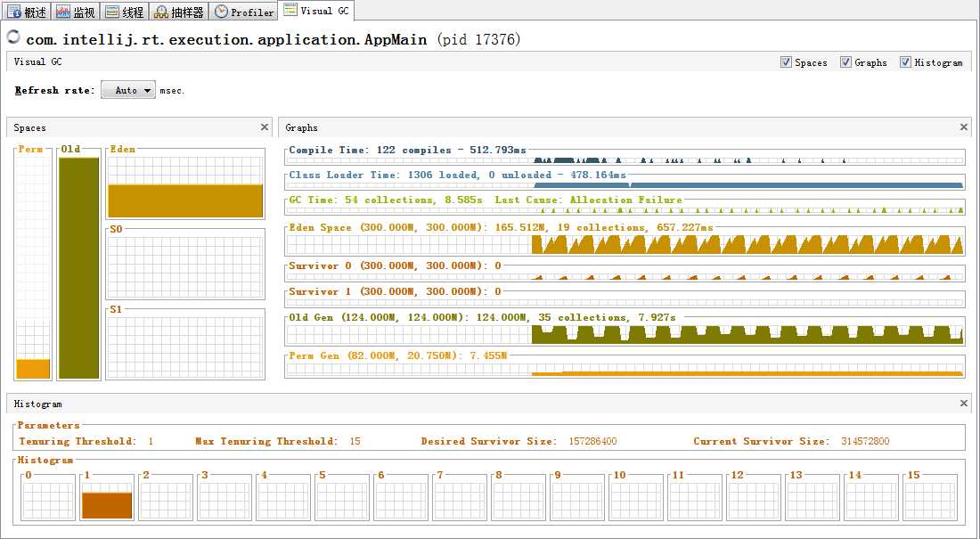This screenshot has width=980, height=539.
Task: Click histogram age bucket 3
Action: [x=225, y=497]
